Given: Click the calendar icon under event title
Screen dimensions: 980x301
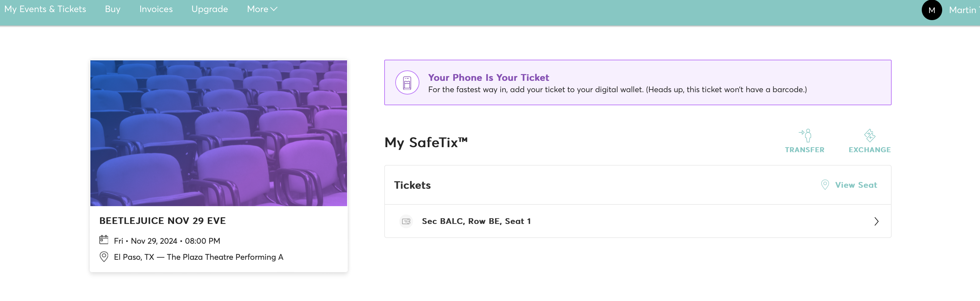Looking at the screenshot, I should click(103, 240).
